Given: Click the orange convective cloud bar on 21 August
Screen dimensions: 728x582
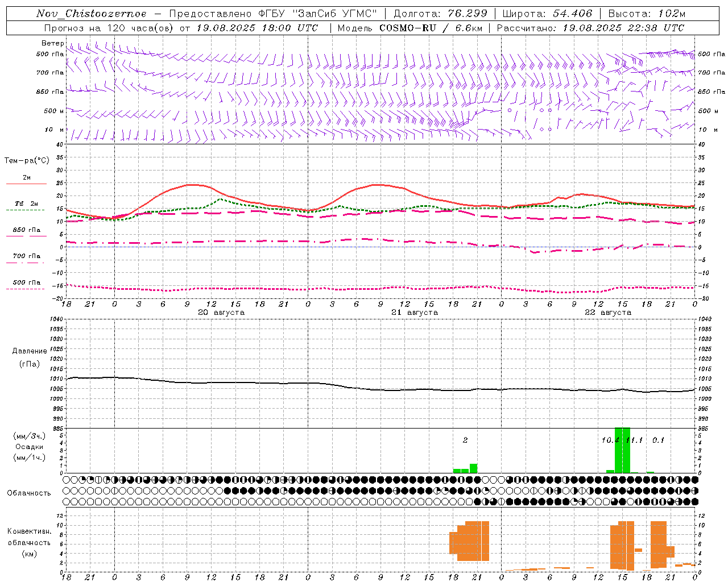Looking at the screenshot, I should coord(469,541).
